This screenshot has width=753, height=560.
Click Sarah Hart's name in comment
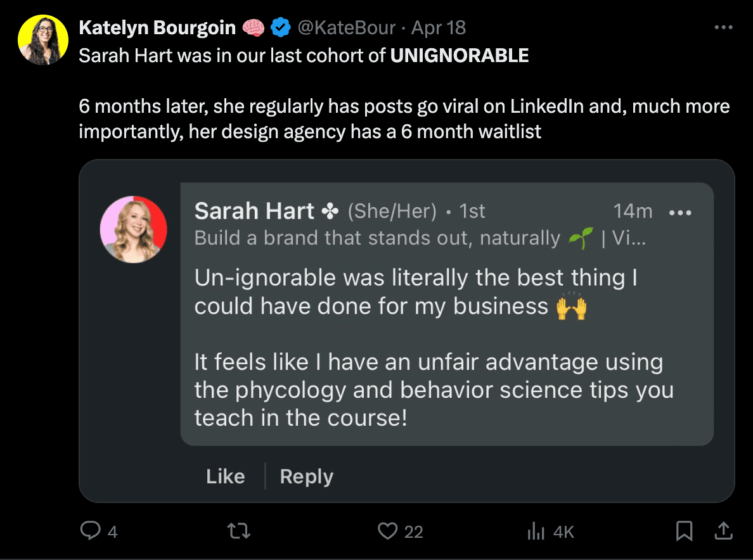(255, 212)
